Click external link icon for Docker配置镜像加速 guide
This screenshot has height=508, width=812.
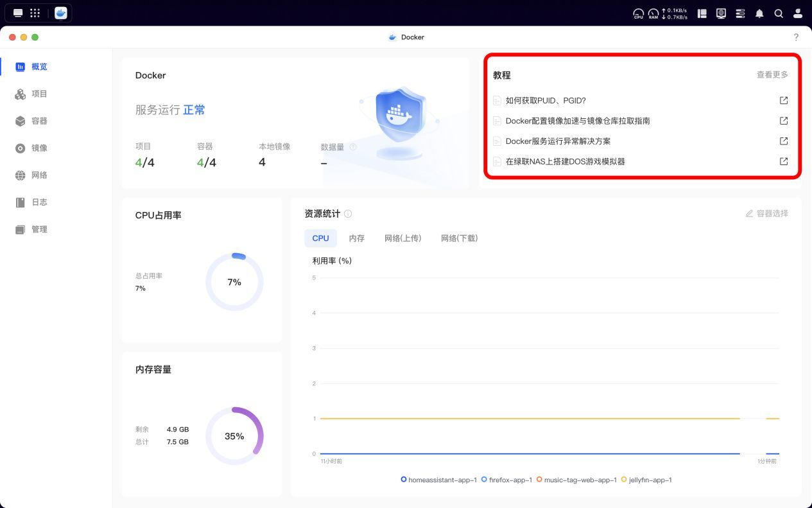point(784,121)
